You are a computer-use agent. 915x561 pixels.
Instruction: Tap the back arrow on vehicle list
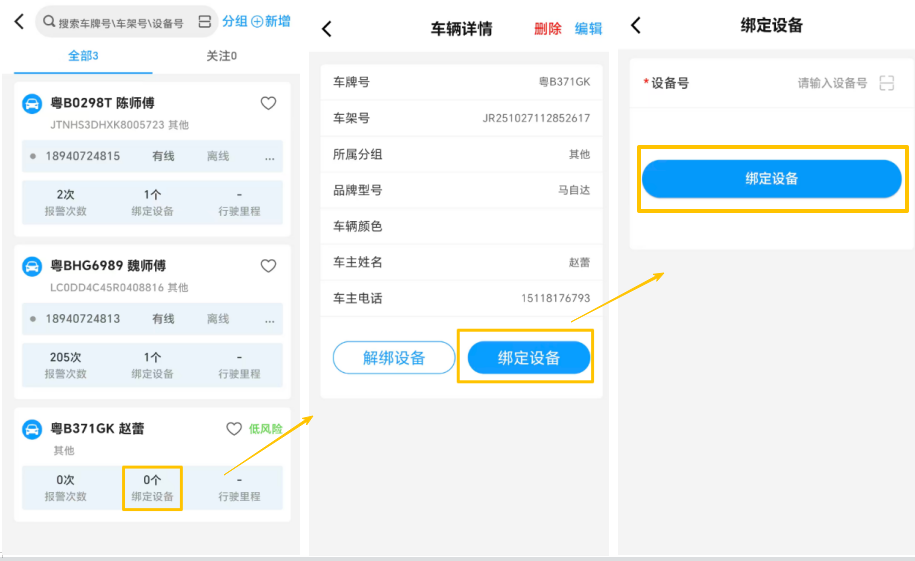pyautogui.click(x=18, y=22)
